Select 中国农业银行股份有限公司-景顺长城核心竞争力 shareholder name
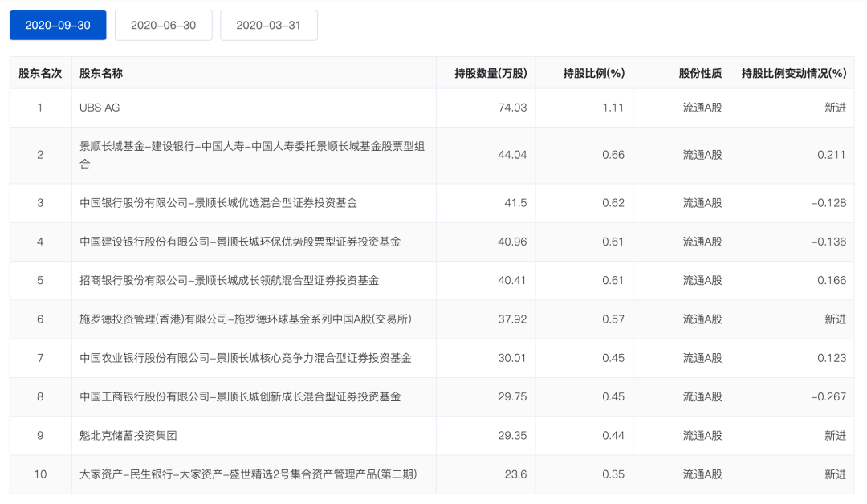The width and height of the screenshot is (867, 504). point(246,358)
